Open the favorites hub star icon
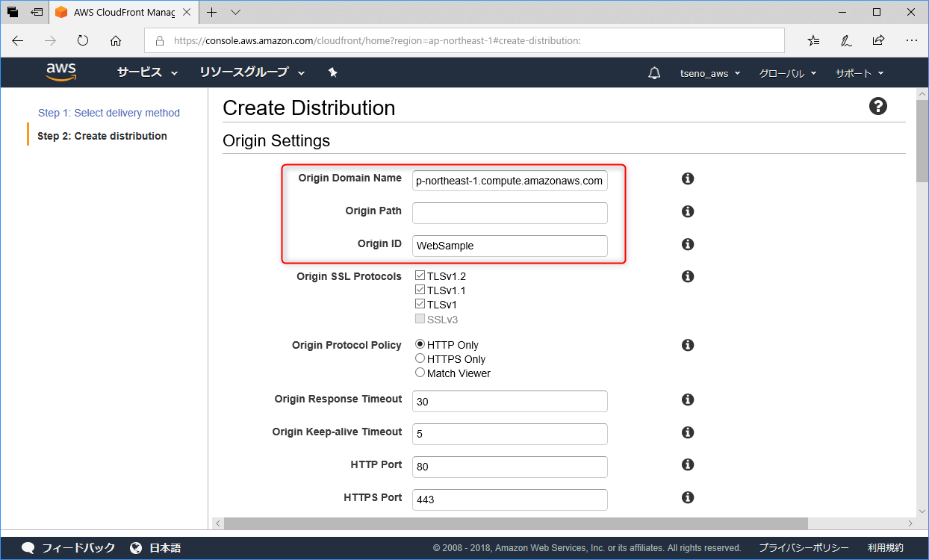The width and height of the screenshot is (929, 560). (x=814, y=40)
